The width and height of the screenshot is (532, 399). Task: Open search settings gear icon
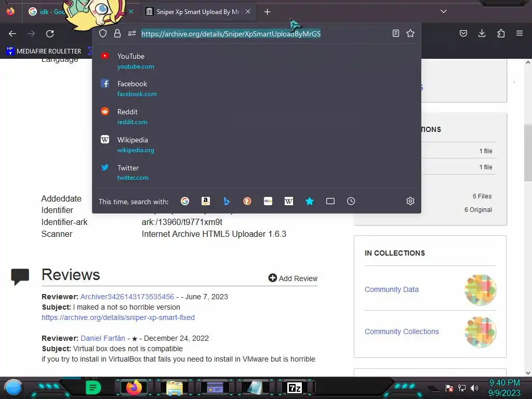(x=410, y=201)
